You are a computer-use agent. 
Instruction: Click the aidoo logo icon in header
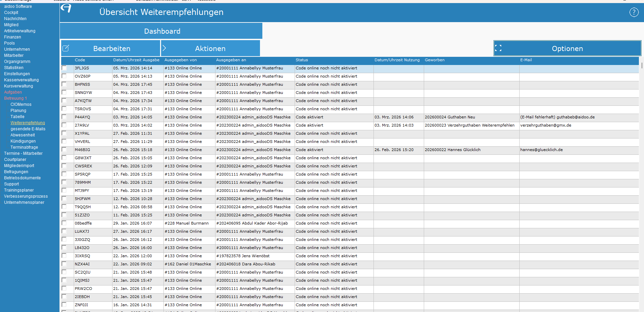point(66,8)
